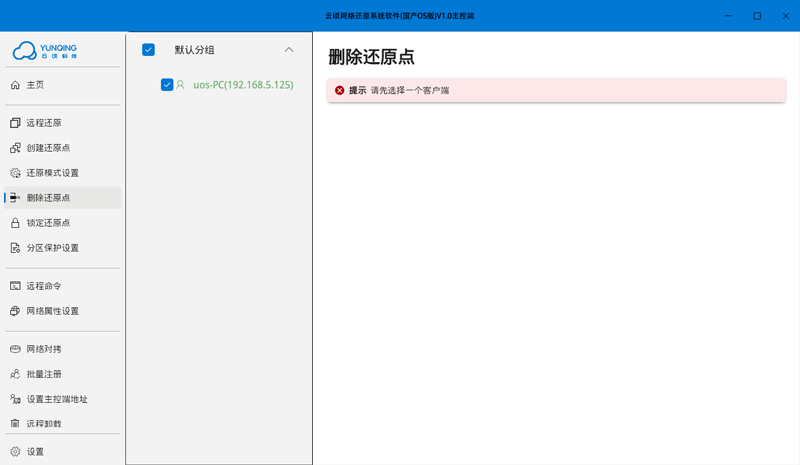Click the 批量注册 people icon
800x465 pixels.
click(x=15, y=374)
